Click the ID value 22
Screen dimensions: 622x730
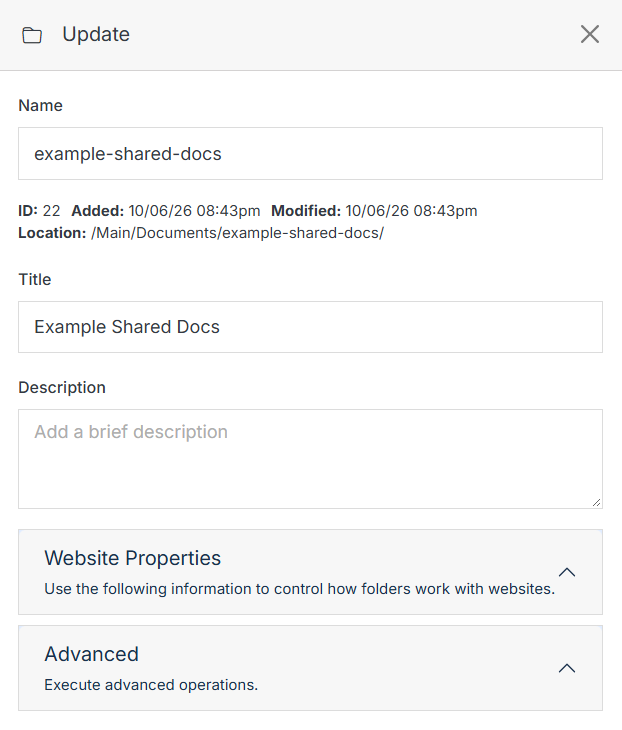[52, 211]
